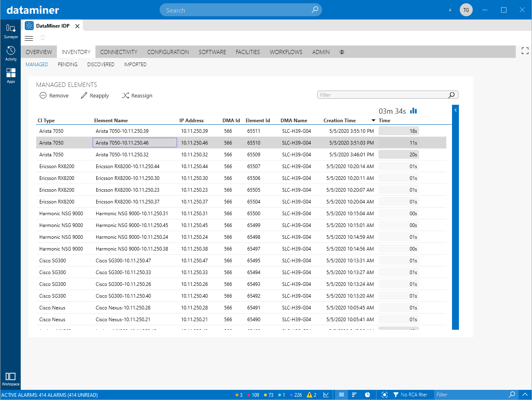Click the alarm bar Filter search magnifier
The image size is (532, 400).
512,394
